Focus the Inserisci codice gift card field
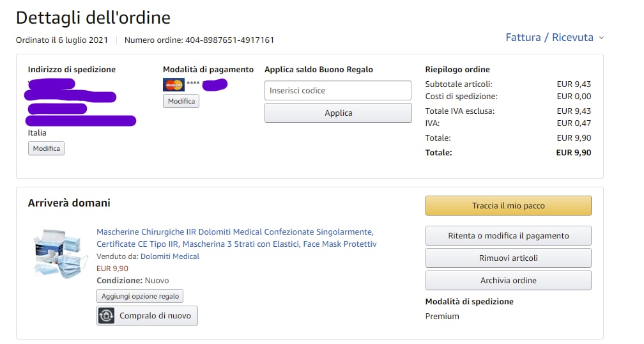The height and width of the screenshot is (344, 644). pos(338,91)
